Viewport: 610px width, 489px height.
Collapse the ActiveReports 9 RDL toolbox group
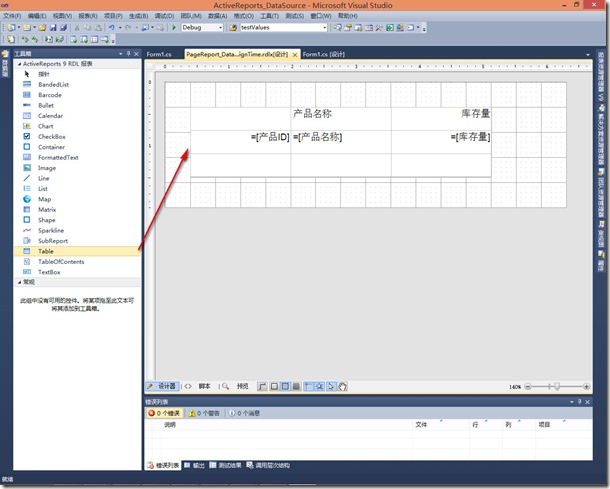click(x=19, y=64)
